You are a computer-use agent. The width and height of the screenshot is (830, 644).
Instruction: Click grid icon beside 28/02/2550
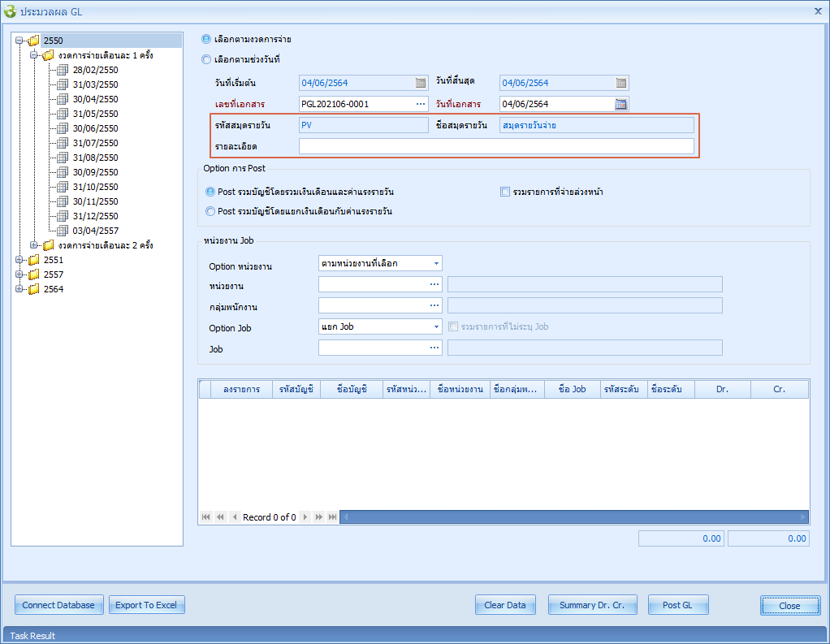click(x=63, y=70)
